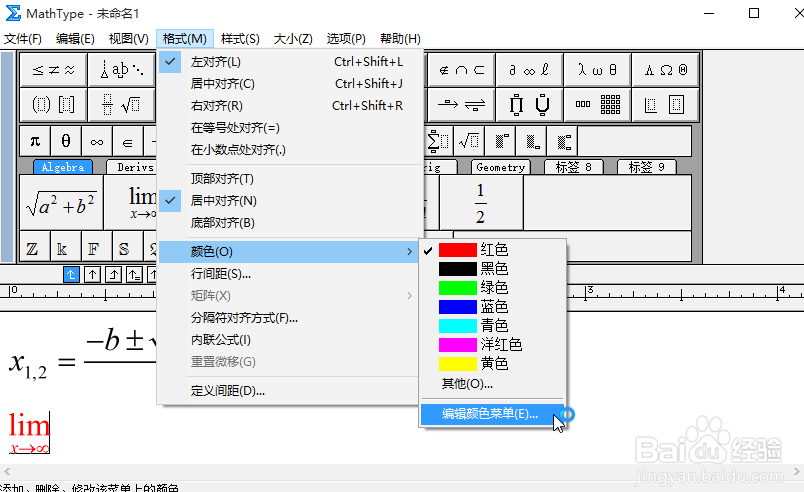
Task: Toggle left alignment (左对齐) in the Format menu
Action: click(x=215, y=62)
